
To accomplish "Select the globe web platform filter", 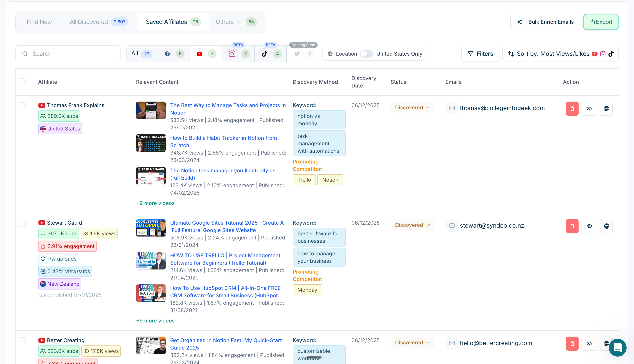I will [x=167, y=54].
